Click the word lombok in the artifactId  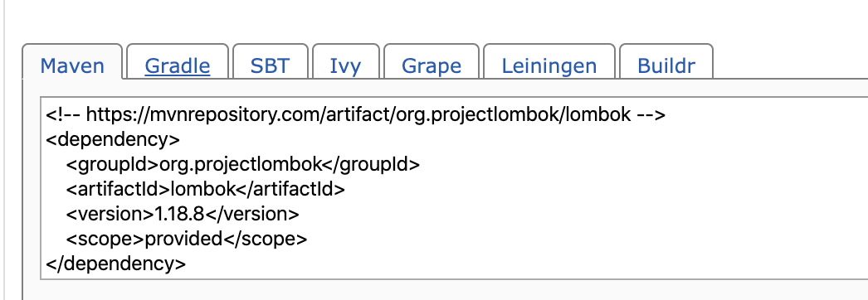203,189
